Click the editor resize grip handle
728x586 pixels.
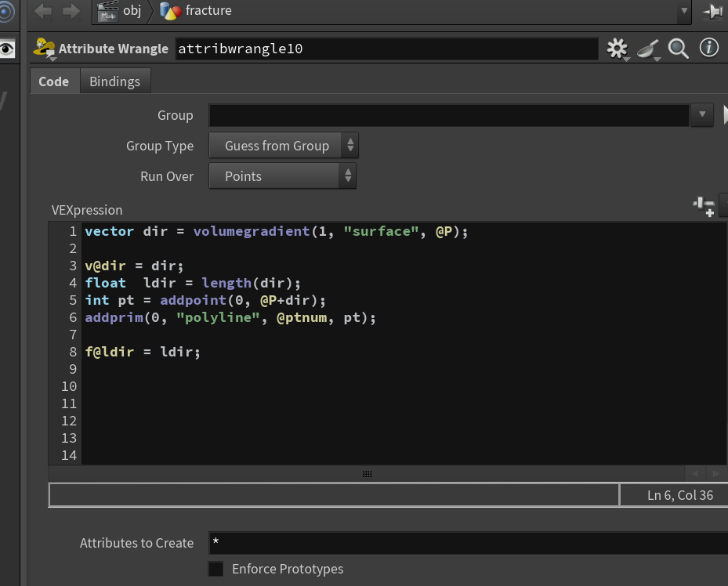367,474
